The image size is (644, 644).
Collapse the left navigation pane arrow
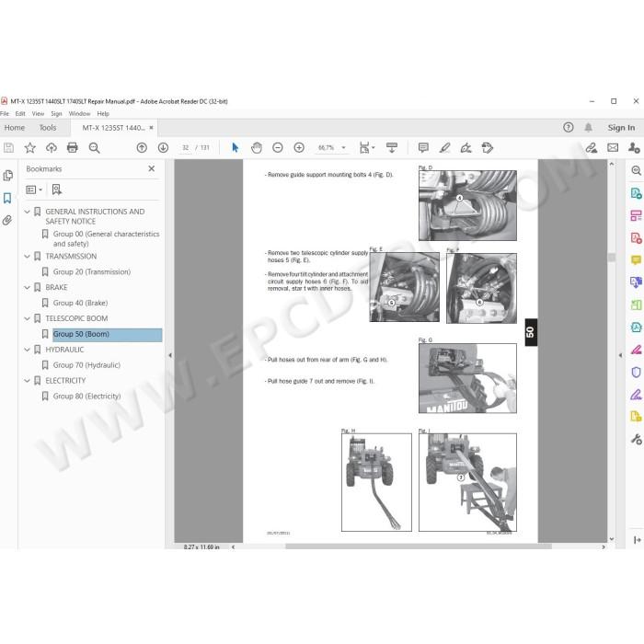tap(170, 355)
